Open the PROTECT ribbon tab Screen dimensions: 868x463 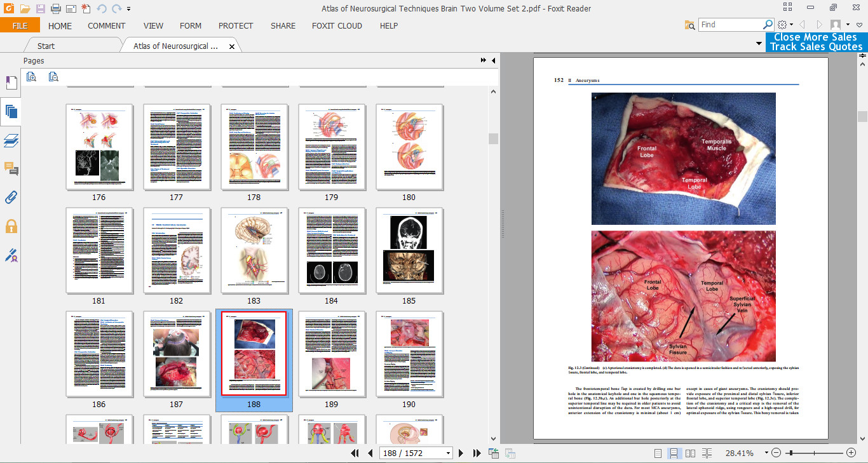236,25
